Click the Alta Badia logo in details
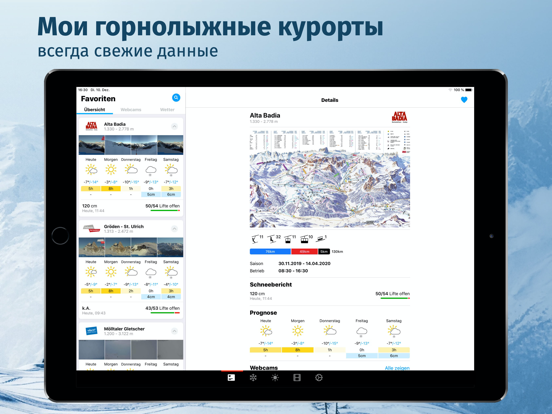Viewport: 552px width, 414px height. (x=400, y=117)
